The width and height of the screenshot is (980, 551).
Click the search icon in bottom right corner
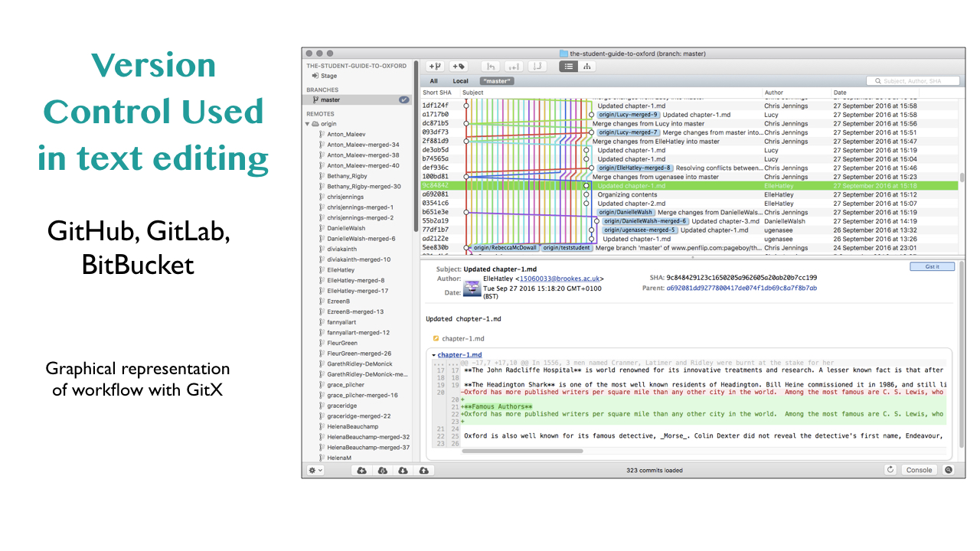[949, 470]
